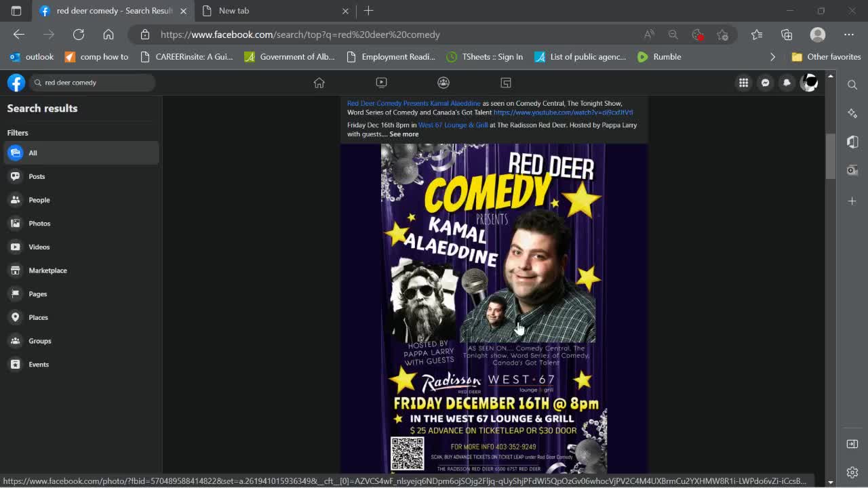Filter search results by Places
Screen dimensions: 868x488
pos(81,317)
